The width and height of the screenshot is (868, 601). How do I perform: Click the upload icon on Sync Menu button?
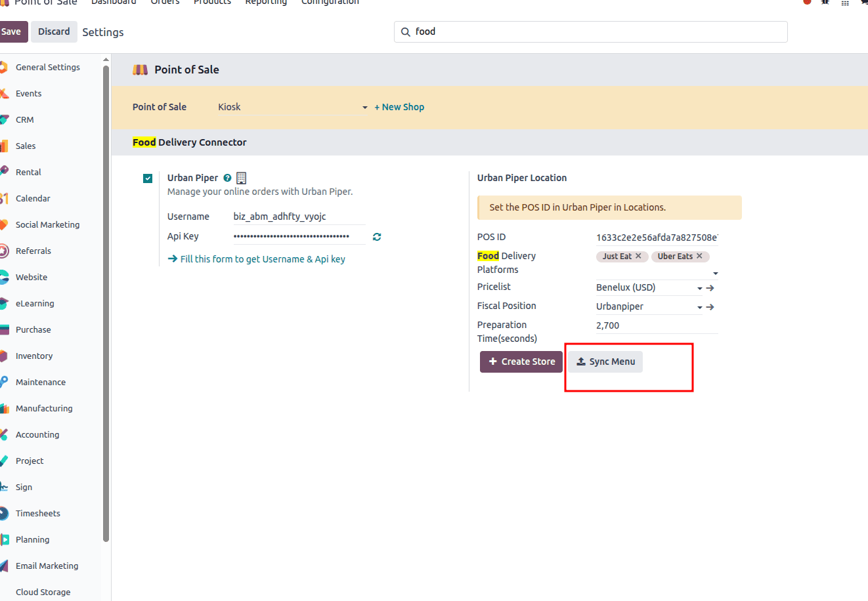click(580, 361)
